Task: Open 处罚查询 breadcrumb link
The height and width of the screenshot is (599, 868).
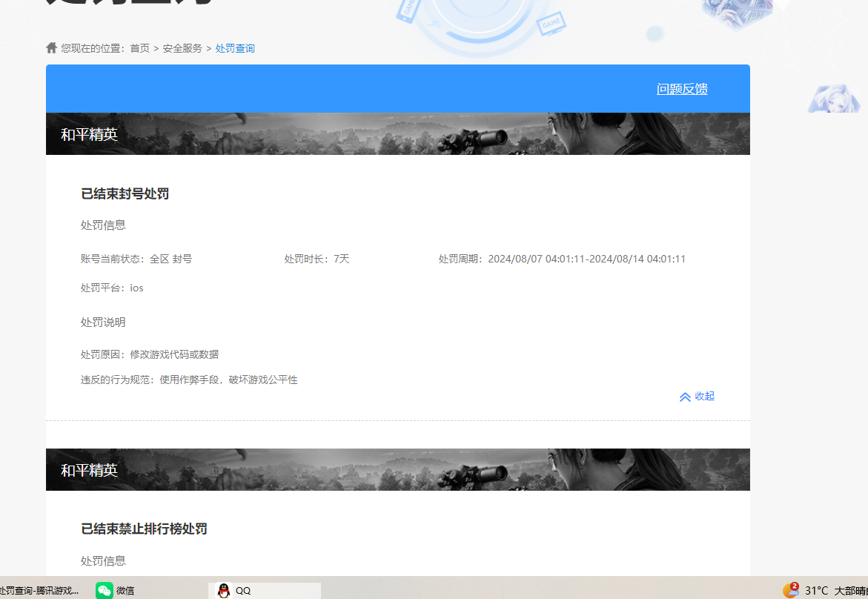Action: pyautogui.click(x=235, y=49)
